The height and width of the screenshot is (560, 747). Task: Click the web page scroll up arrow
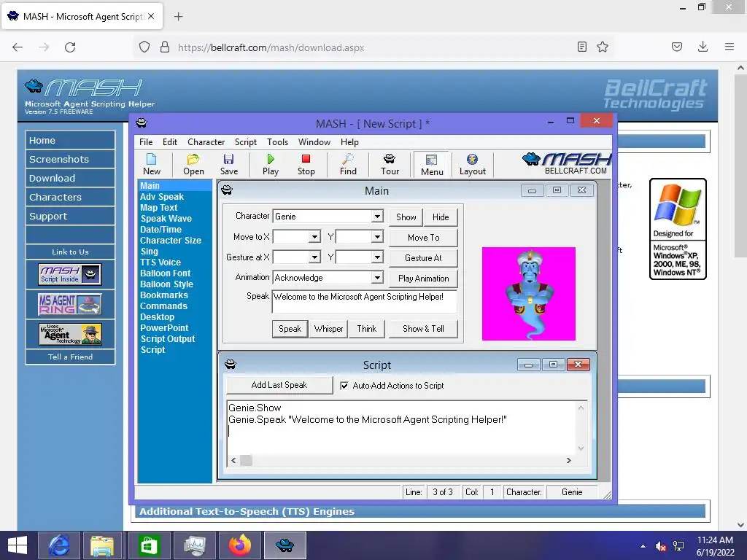(x=740, y=68)
